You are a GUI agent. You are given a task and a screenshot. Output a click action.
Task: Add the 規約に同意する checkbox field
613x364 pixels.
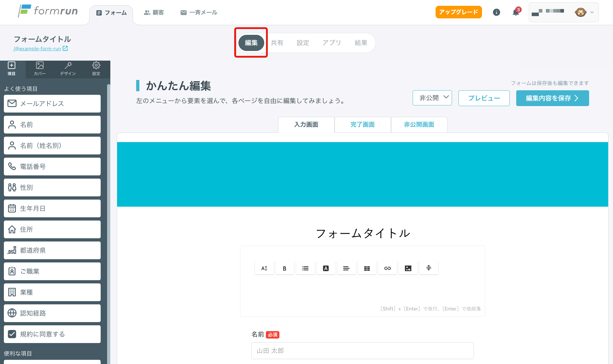[52, 334]
